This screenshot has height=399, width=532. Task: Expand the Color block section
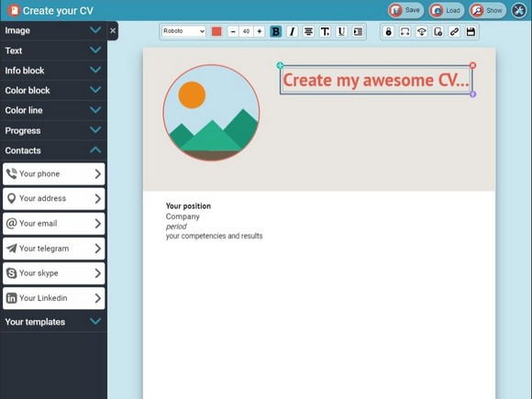pyautogui.click(x=53, y=90)
